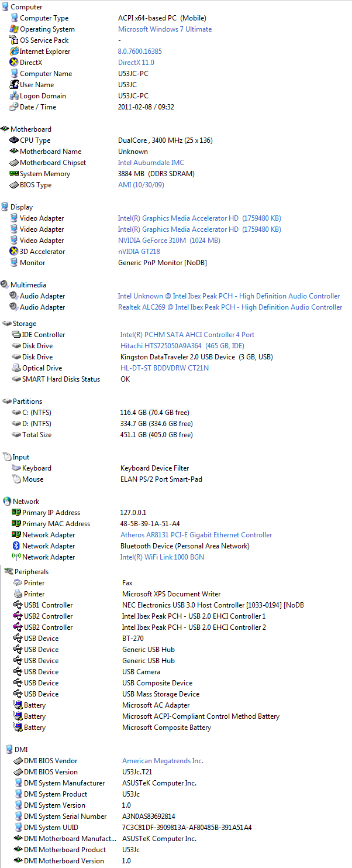
Task: Select the Windows logo icon beside Operating System
Action: 15,29
